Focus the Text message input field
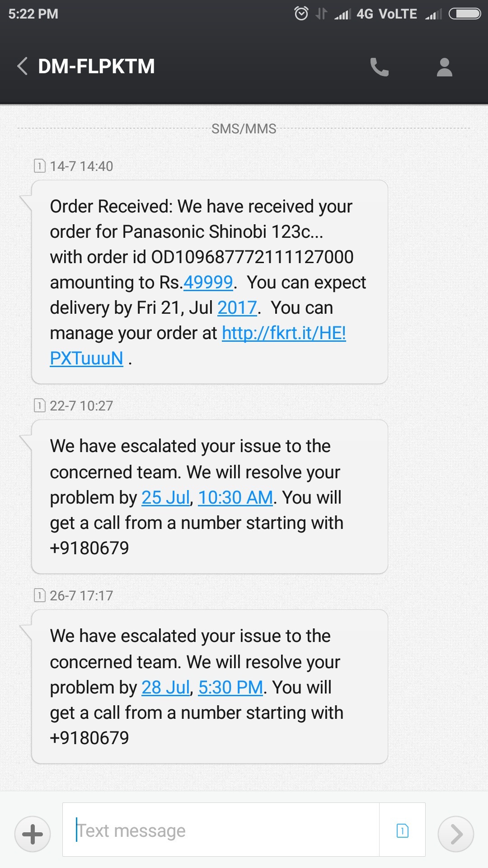This screenshot has width=488, height=868. click(x=221, y=830)
